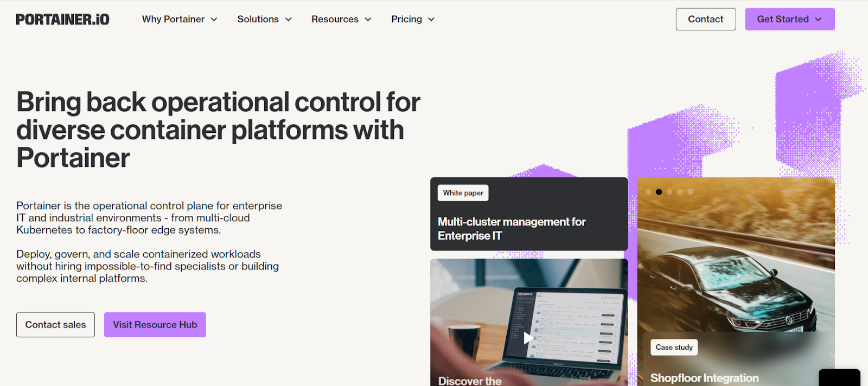Screen dimensions: 868x386
Task: Open the laptop dashboard video thumbnail
Action: [x=529, y=322]
